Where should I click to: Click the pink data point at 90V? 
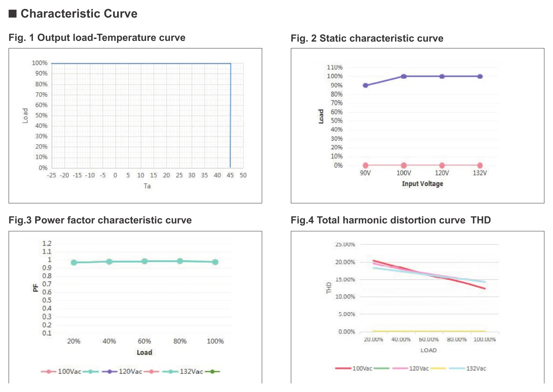click(365, 165)
